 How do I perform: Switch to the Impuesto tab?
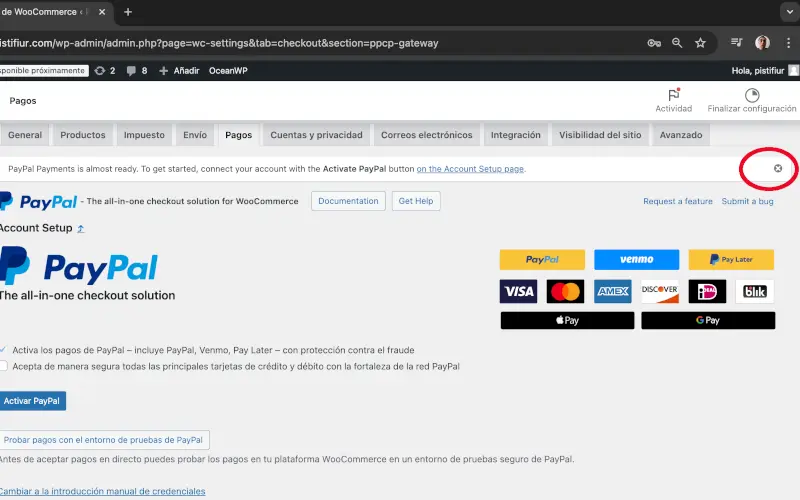click(144, 135)
